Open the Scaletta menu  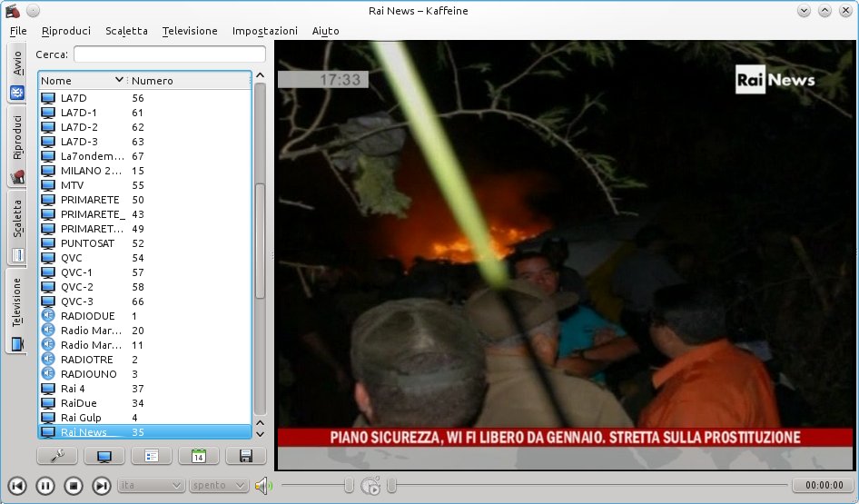point(126,31)
